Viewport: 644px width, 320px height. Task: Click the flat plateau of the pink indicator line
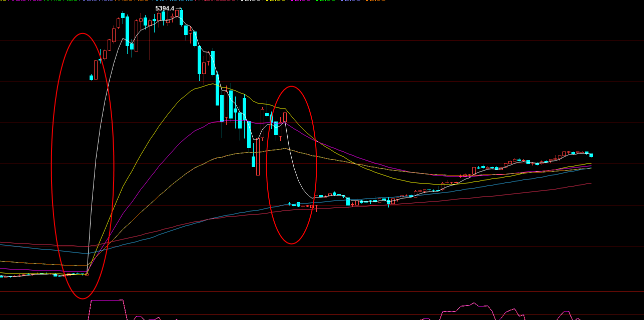(x=106, y=300)
